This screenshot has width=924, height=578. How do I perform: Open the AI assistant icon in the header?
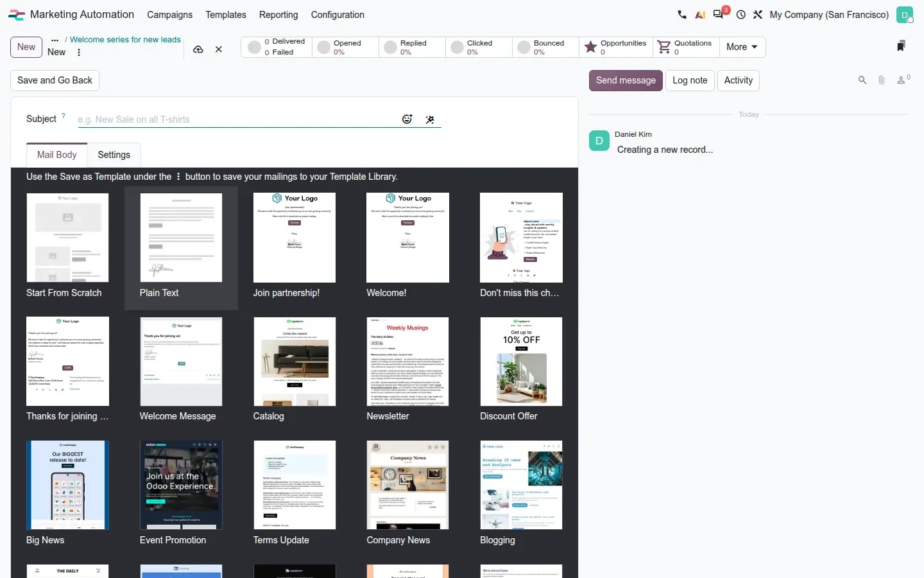(x=700, y=15)
